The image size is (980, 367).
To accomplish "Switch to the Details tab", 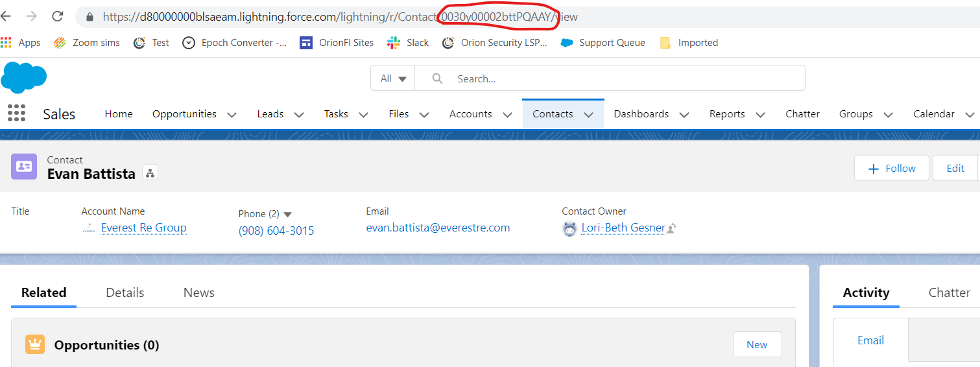I will click(125, 292).
